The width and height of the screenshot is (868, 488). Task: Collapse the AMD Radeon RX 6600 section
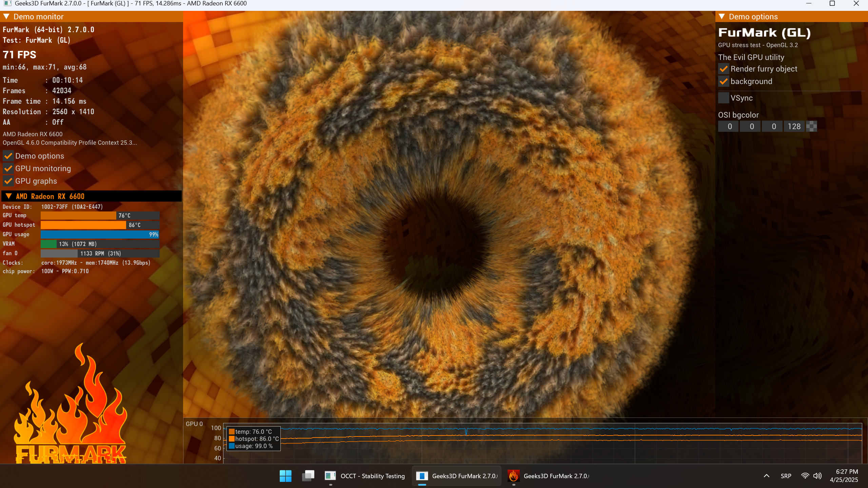pyautogui.click(x=9, y=196)
